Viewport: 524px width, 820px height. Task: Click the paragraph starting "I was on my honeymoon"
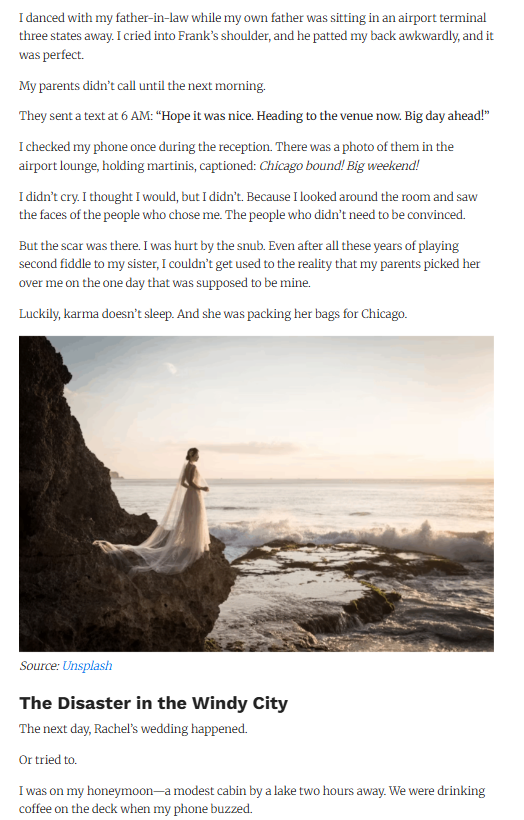coord(252,800)
